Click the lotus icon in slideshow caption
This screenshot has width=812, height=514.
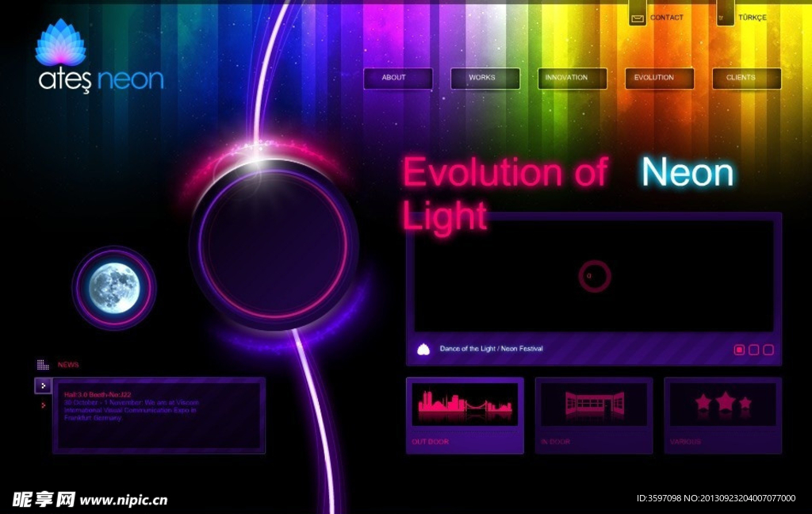point(423,349)
